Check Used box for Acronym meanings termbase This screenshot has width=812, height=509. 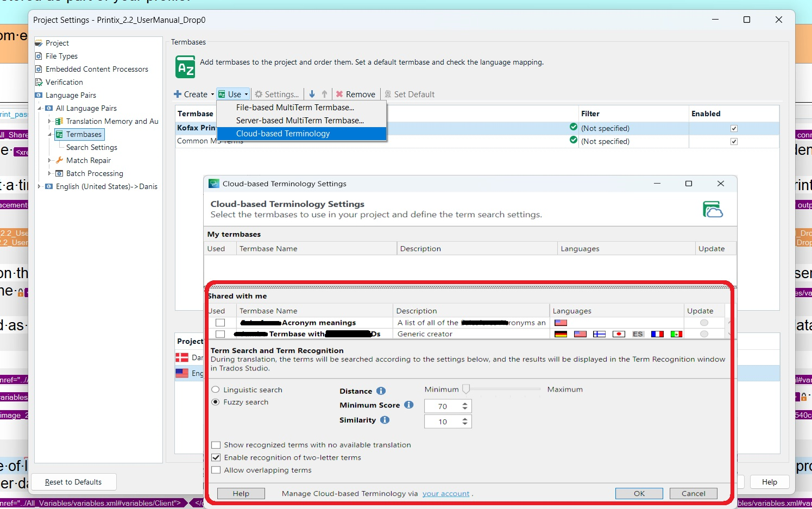(220, 323)
